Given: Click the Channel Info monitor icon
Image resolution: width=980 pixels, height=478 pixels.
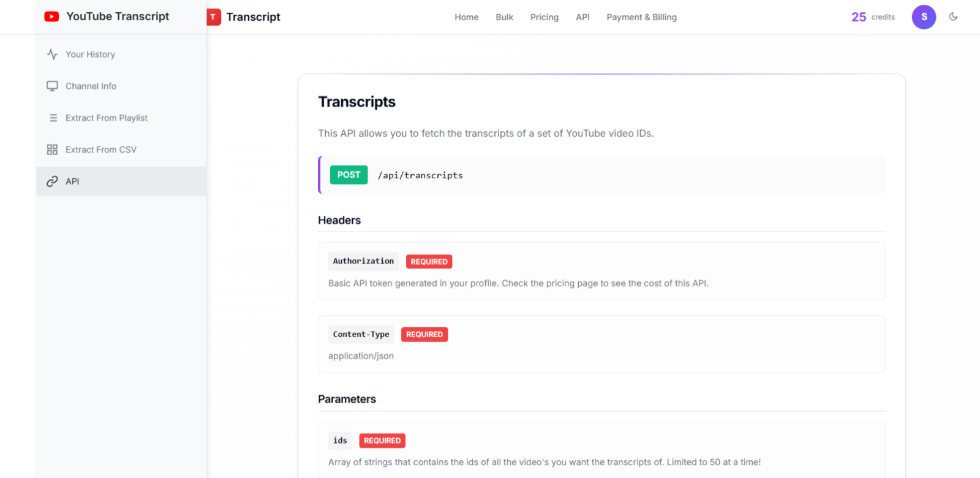Looking at the screenshot, I should click(53, 86).
